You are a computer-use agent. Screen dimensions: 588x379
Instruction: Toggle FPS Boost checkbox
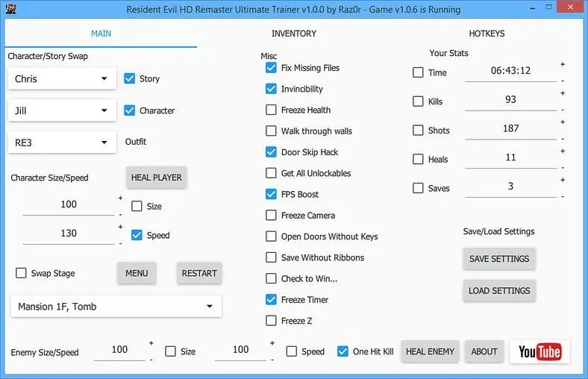pos(271,194)
